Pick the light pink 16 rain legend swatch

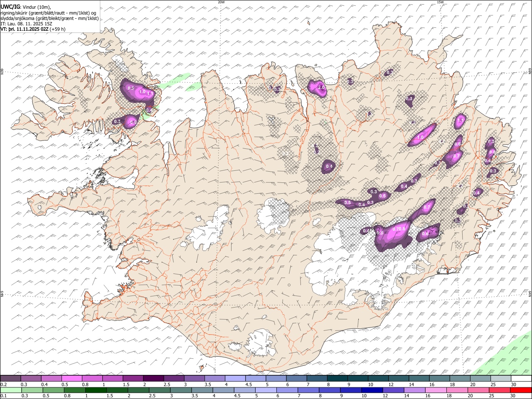pyautogui.click(x=436, y=390)
